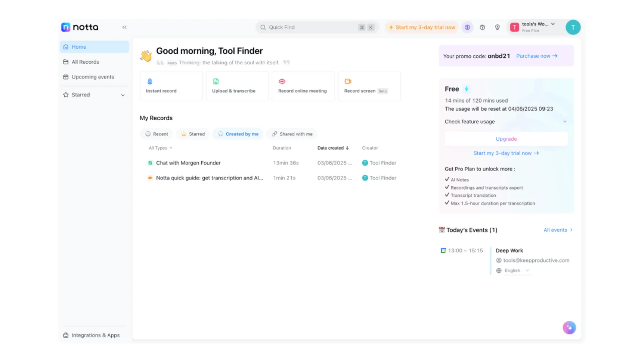Click the lightbulb tips icon in the header
This screenshot has height=362, width=644.
tap(497, 27)
